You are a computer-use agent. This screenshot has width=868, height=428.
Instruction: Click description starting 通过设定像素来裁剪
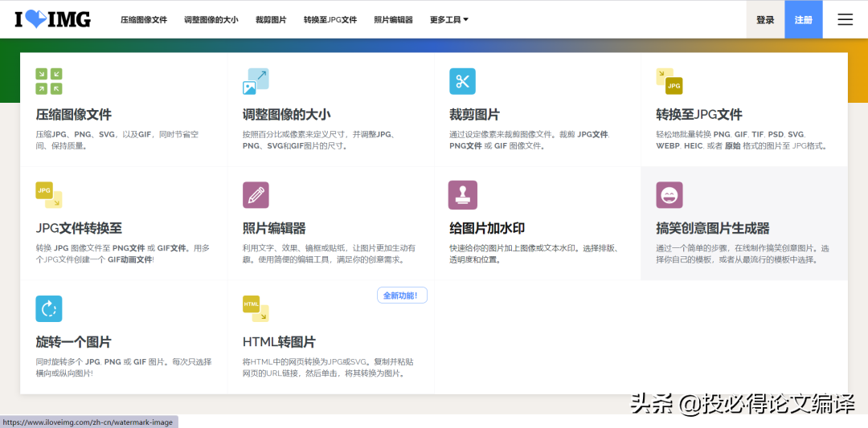click(530, 141)
